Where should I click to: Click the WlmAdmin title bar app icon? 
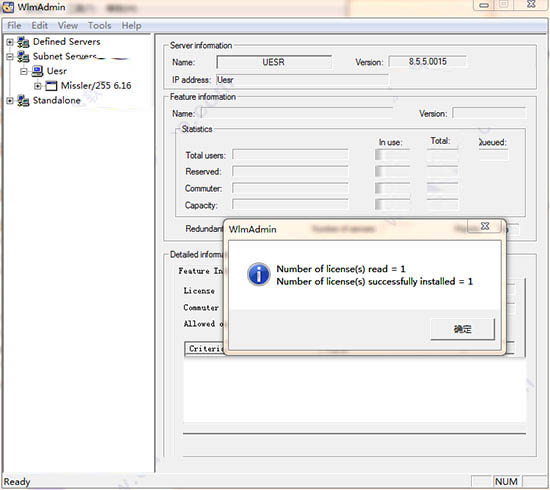pyautogui.click(x=8, y=7)
